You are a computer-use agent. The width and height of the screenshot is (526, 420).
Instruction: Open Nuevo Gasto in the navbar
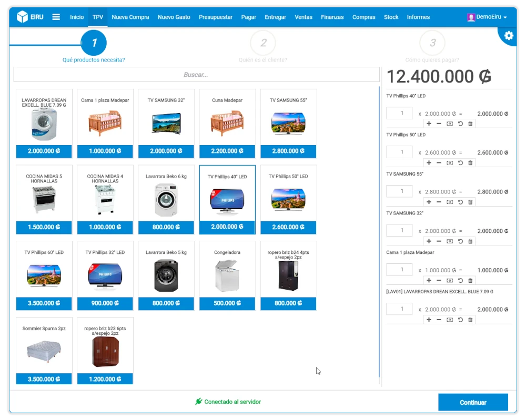(x=174, y=17)
